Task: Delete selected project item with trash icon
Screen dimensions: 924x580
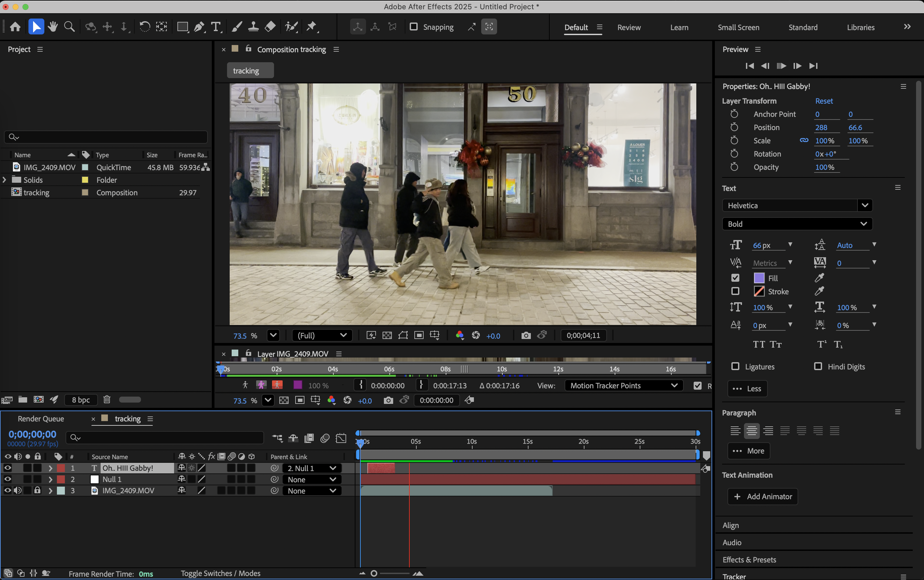Action: click(107, 400)
